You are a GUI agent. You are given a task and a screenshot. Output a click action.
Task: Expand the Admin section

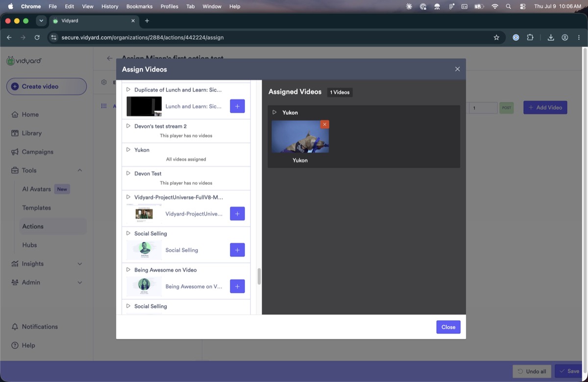tap(80, 282)
